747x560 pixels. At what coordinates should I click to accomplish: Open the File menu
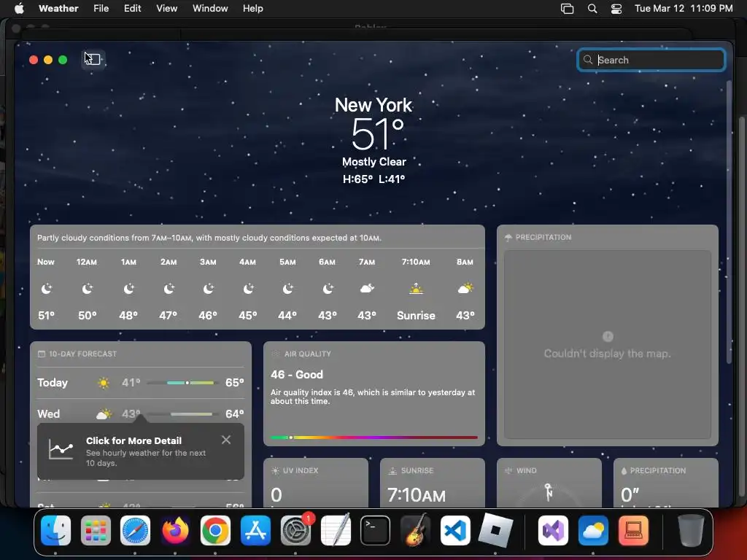click(101, 8)
